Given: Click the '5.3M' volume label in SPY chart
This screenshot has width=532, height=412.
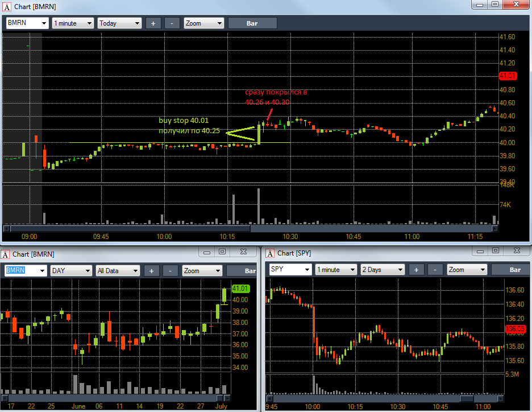Looking at the screenshot, I should point(512,374).
